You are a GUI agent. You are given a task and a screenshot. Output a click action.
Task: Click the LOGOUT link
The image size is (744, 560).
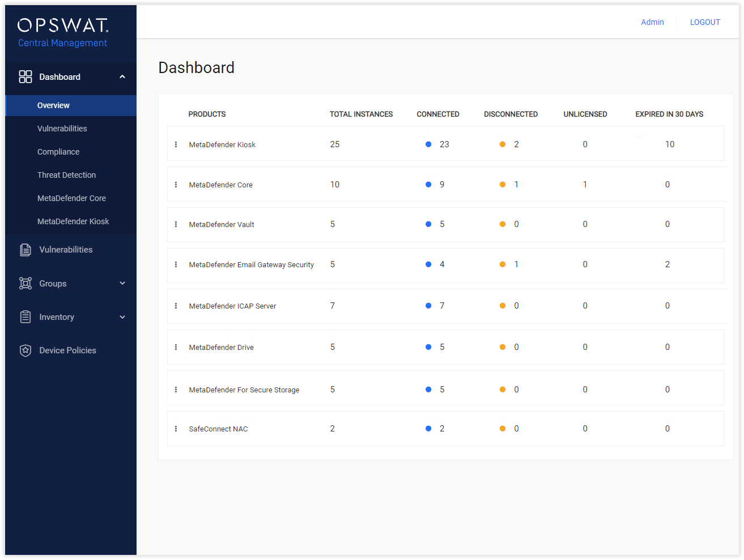tap(705, 22)
